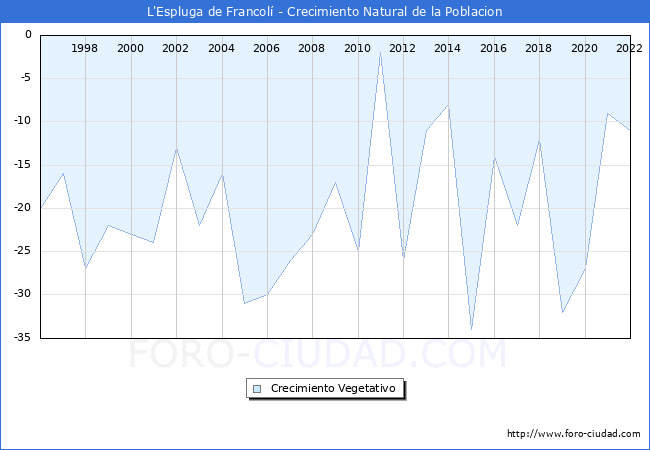This screenshot has width=650, height=450.
Task: Click the 2008 x-axis label
Action: pyautogui.click(x=311, y=48)
